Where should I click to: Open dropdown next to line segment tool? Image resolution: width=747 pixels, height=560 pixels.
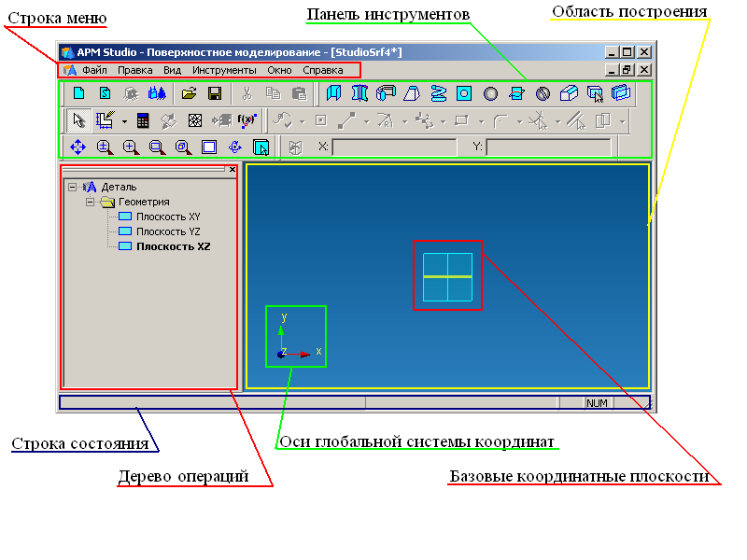point(366,122)
